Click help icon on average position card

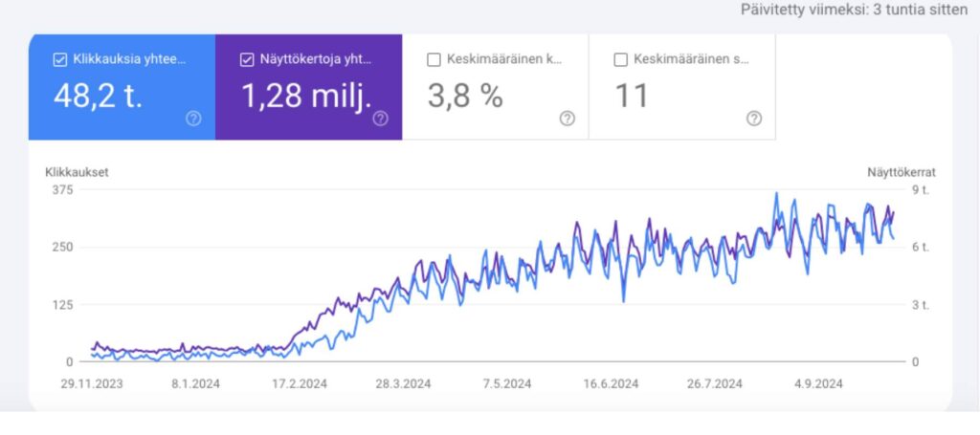pyautogui.click(x=754, y=119)
